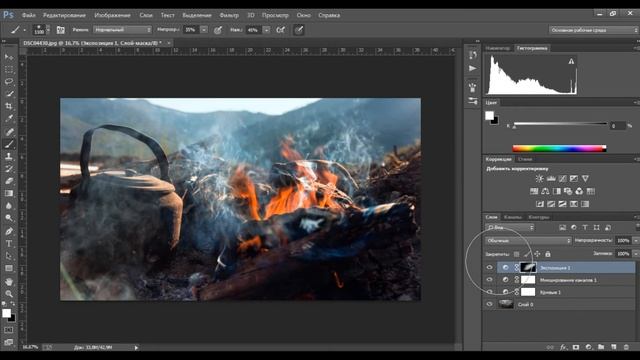The width and height of the screenshot is (640, 360).
Task: Select the Pen tool
Action: [9, 231]
